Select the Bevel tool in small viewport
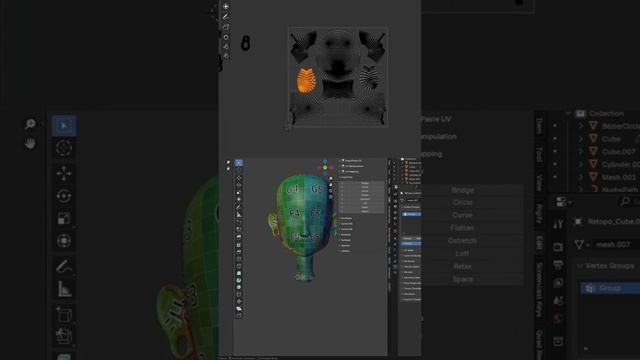This screenshot has width=640, height=360. (x=239, y=251)
